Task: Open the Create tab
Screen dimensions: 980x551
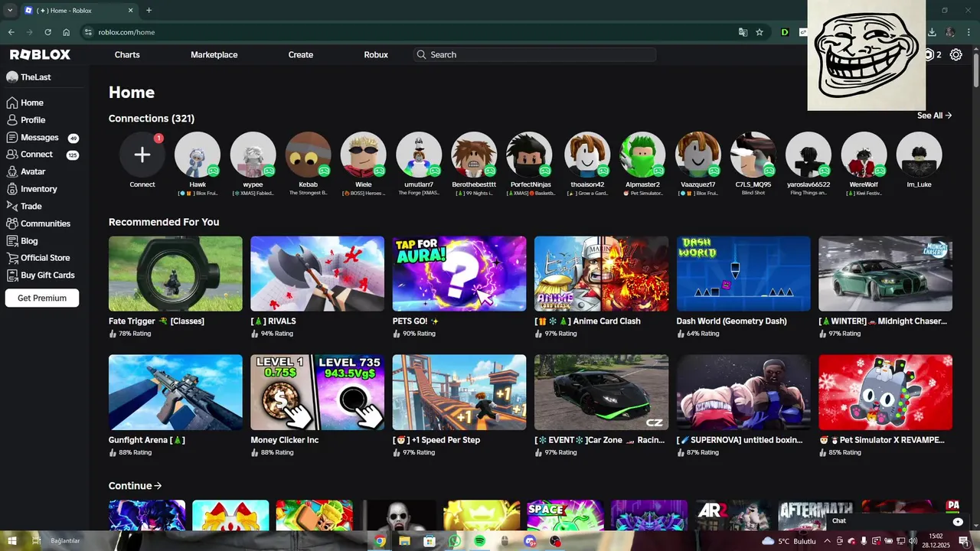Action: 301,54
